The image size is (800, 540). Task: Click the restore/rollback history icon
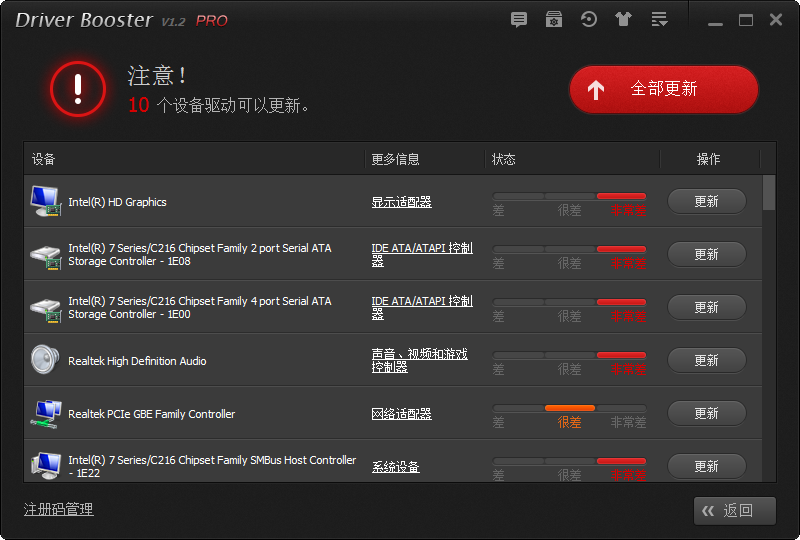click(x=589, y=20)
